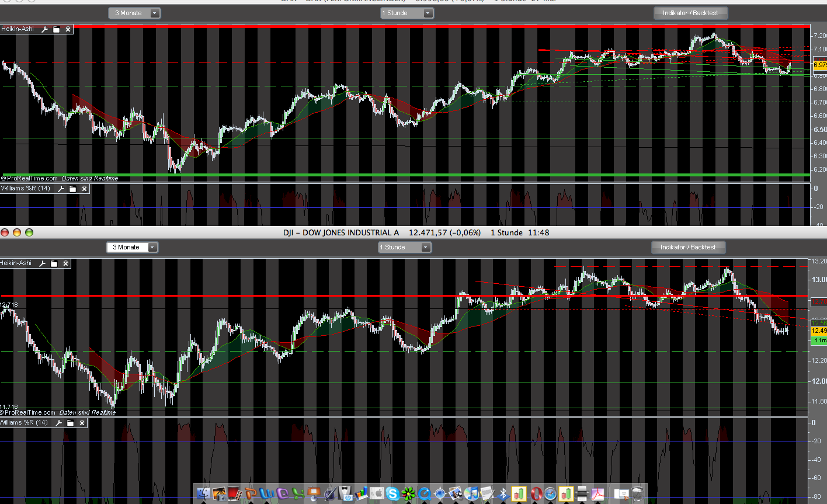Open System Preferences from the Dock
Screen dimensions: 827x504
point(377,493)
